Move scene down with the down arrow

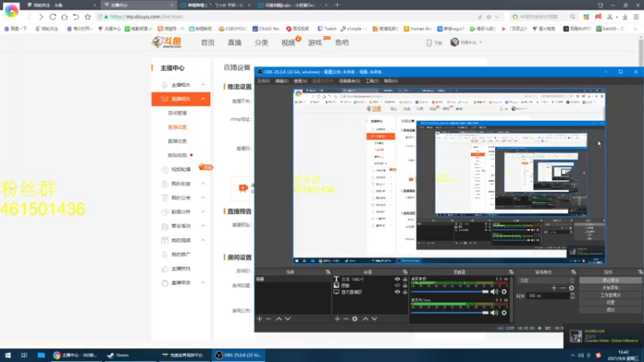(288, 319)
